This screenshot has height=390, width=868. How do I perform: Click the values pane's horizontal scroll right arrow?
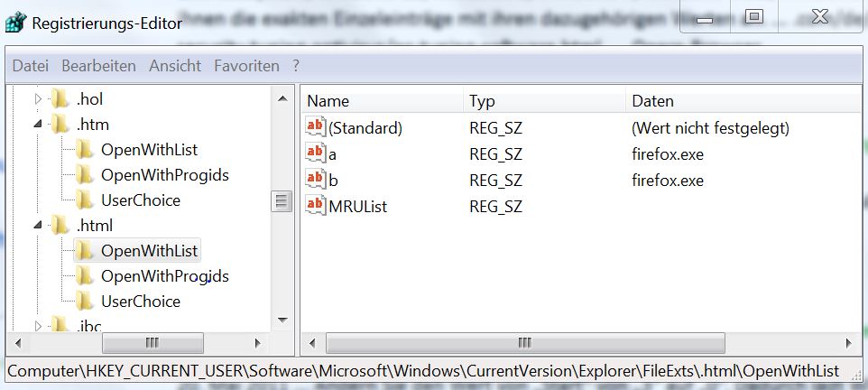coord(847,343)
